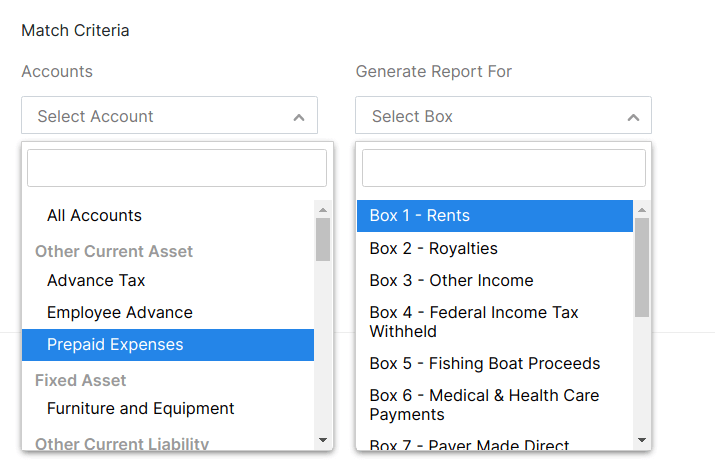Image resolution: width=715 pixels, height=475 pixels.
Task: Choose Box 5 - Fishing Boat Proceeds
Action: (x=484, y=363)
